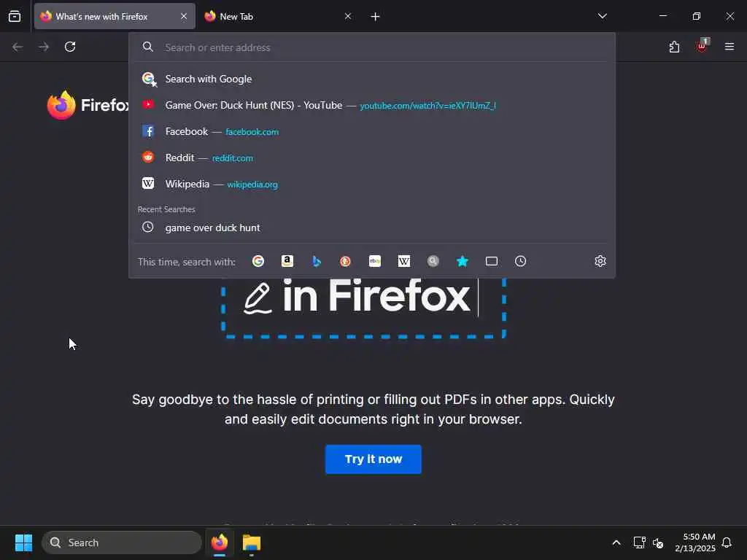The width and height of the screenshot is (747, 560).
Task: Select Search with Google suggestion
Action: click(371, 79)
